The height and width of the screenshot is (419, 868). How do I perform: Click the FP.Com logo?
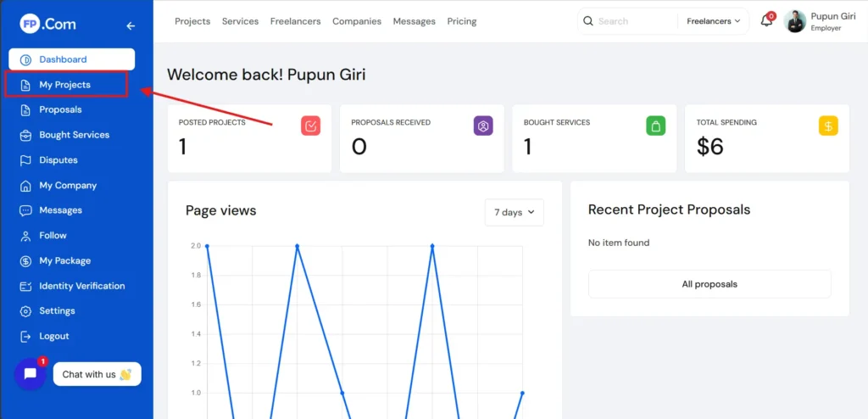[47, 25]
